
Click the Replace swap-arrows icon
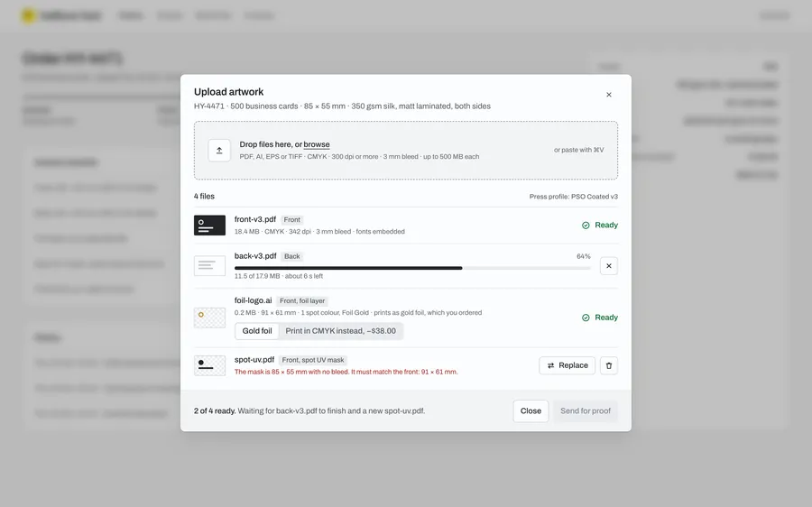[x=551, y=365]
